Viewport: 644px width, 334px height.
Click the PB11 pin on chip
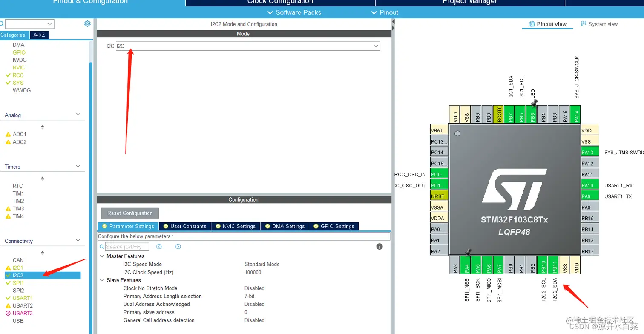tap(553, 265)
